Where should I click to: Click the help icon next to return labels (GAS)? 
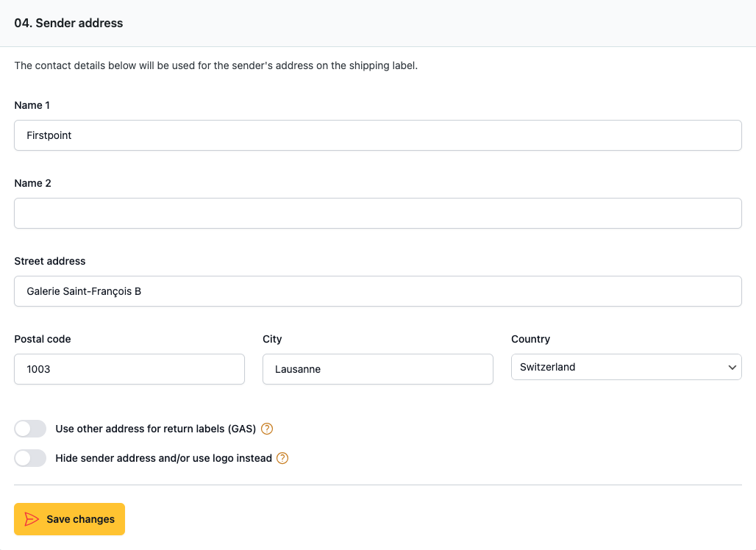[268, 429]
